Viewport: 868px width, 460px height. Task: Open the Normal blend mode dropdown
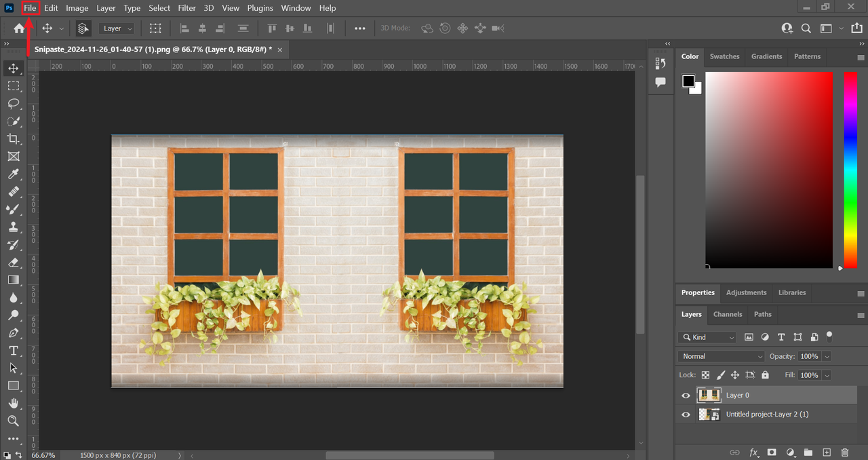click(722, 356)
